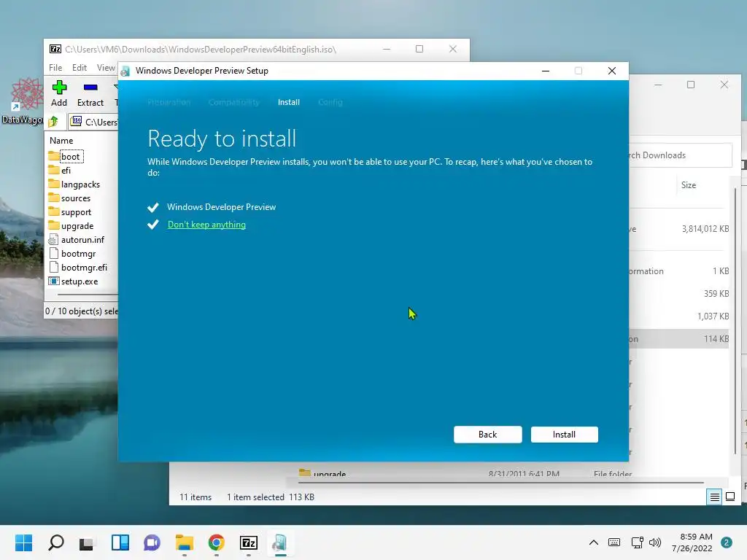Open the network tray icon
The width and height of the screenshot is (747, 560).
637,542
